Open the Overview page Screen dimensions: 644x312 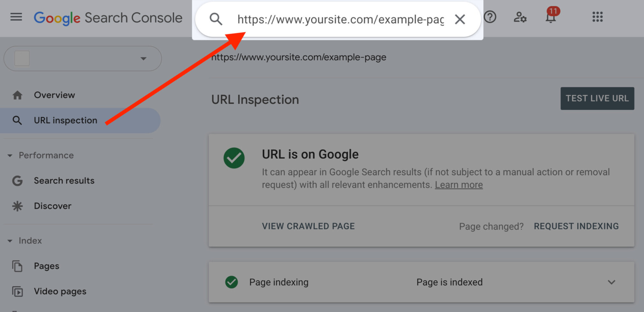coord(54,95)
